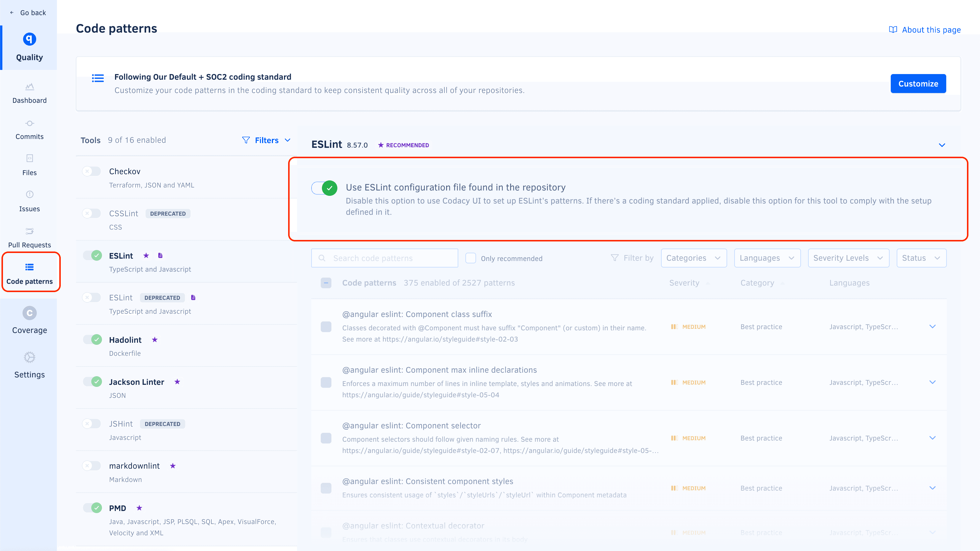Open Settings gear icon
Viewport: 980px width, 551px height.
29,358
